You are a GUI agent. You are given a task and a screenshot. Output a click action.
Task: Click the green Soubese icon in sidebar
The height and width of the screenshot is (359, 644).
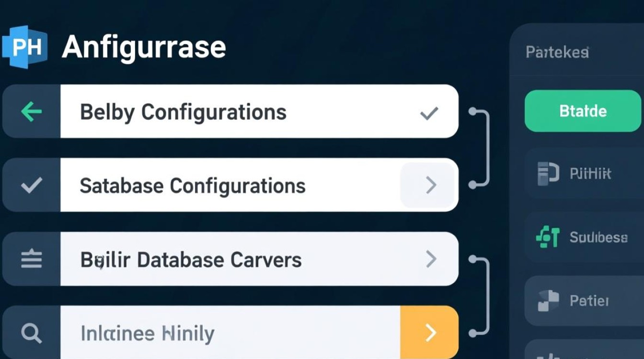point(548,237)
